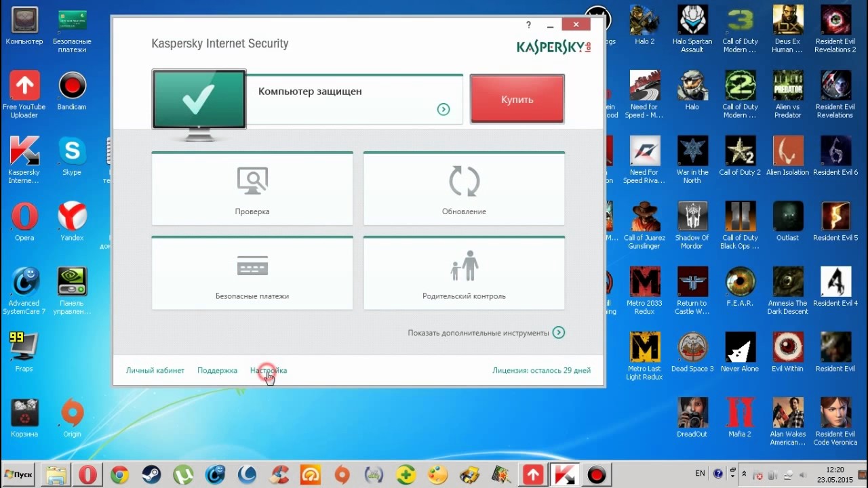Open Never Alone desktop shortcut

point(740,352)
